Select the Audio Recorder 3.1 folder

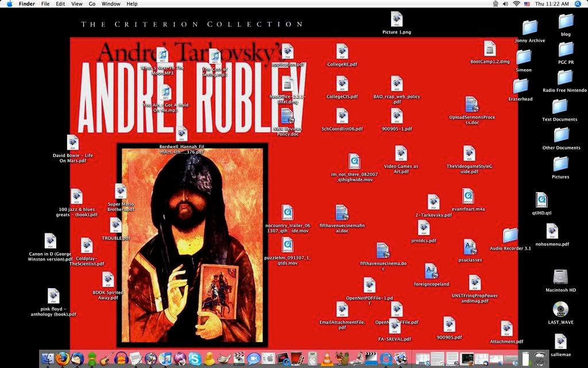[x=510, y=235]
